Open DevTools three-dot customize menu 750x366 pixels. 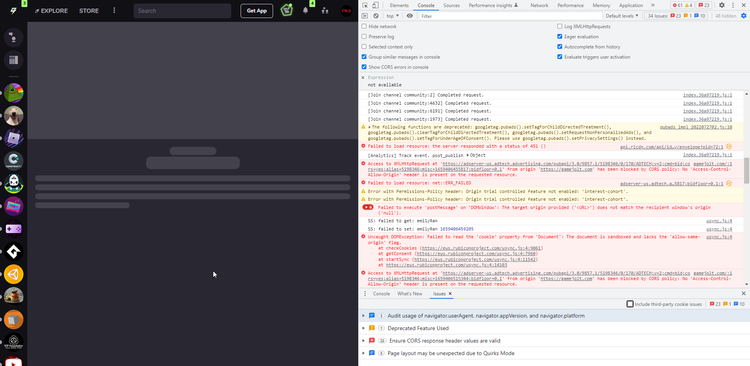pyautogui.click(x=733, y=5)
